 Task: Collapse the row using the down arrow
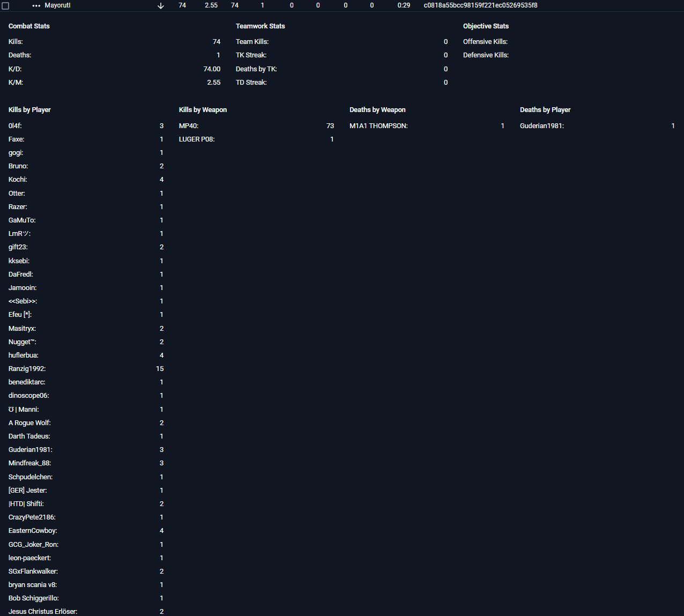(x=161, y=5)
